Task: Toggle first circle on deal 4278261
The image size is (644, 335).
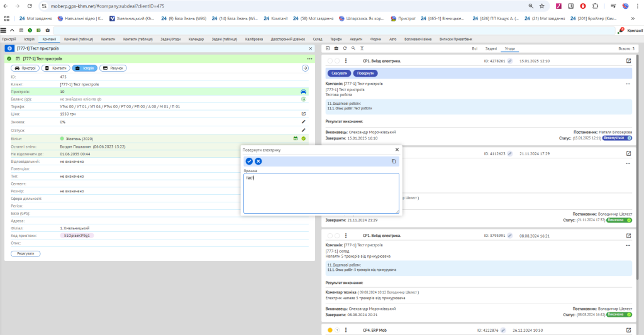Action: point(330,61)
